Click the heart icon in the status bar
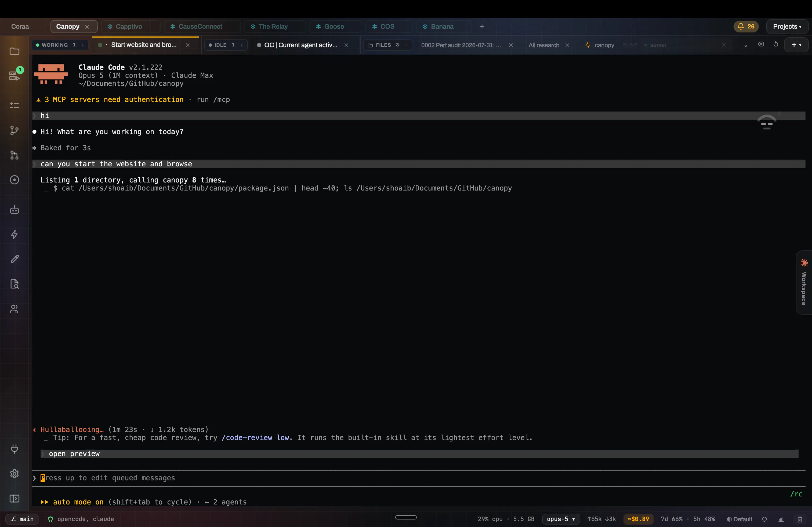Image resolution: width=812 pixels, height=527 pixels. coord(764,519)
